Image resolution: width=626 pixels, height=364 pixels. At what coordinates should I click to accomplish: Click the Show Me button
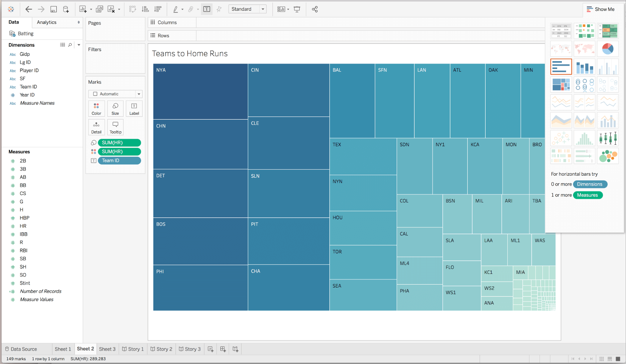602,9
